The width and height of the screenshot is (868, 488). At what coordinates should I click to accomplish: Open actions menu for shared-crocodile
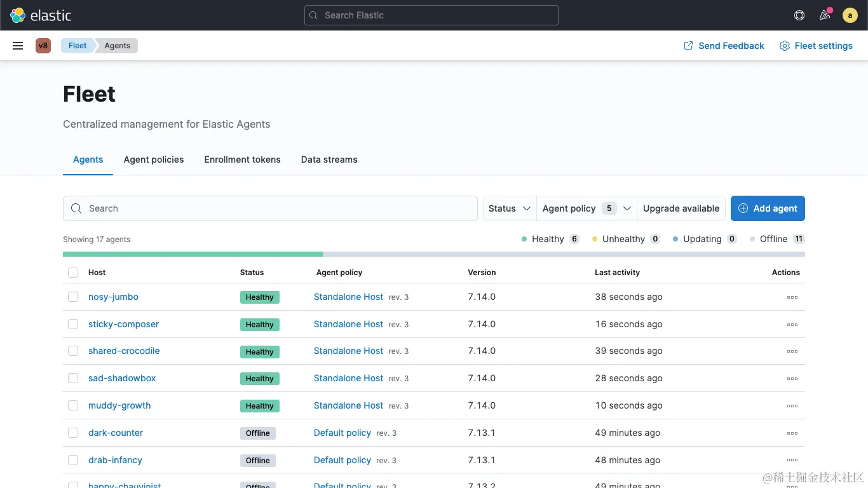click(x=792, y=351)
